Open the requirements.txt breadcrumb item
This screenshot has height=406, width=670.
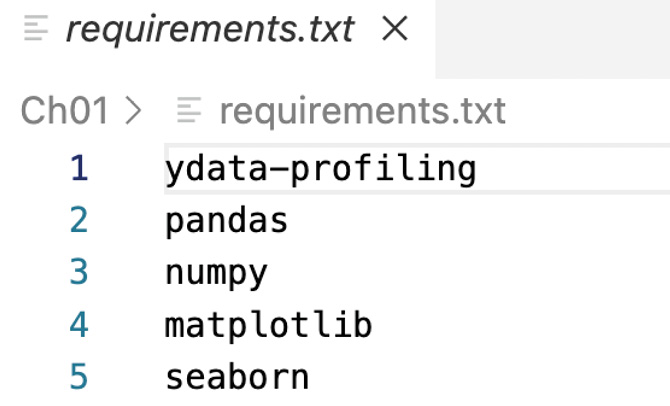point(363,112)
